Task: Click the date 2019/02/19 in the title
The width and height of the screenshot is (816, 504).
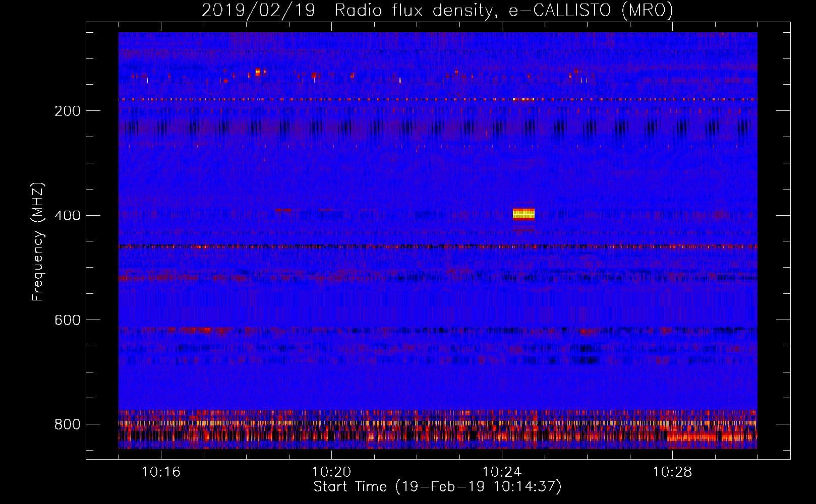Action: (258, 11)
